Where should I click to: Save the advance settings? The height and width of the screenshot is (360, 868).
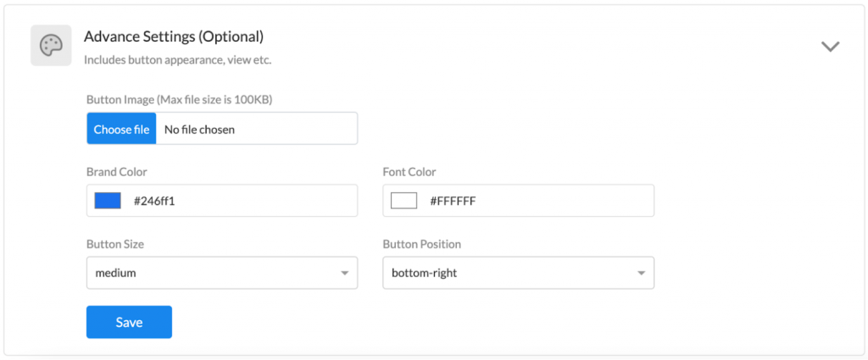tap(129, 322)
